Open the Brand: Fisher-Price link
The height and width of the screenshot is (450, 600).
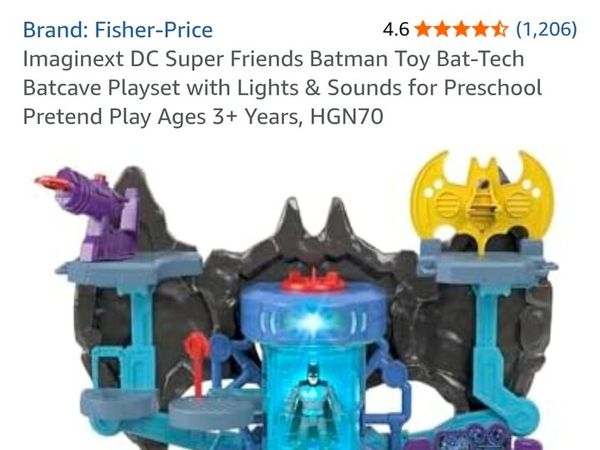click(x=118, y=30)
